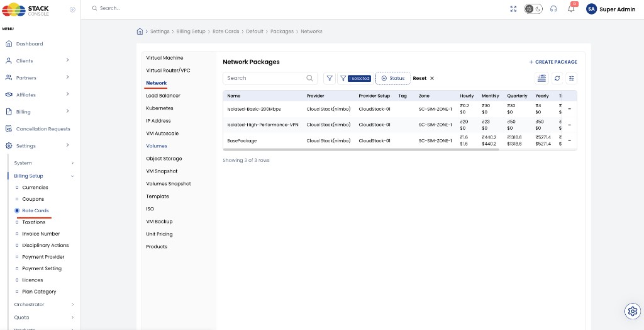This screenshot has width=644, height=330.
Task: Open the 1 Selected filter button
Action: click(x=355, y=78)
